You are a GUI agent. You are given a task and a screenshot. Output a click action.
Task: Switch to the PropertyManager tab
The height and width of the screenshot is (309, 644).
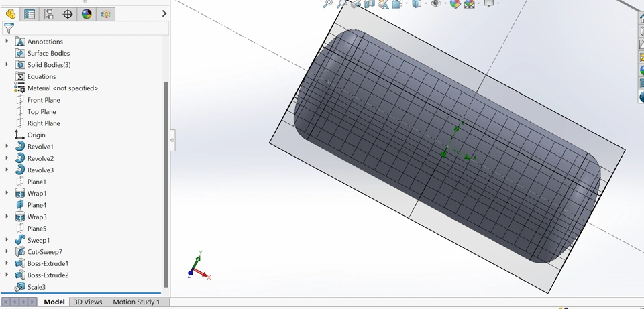tap(30, 14)
